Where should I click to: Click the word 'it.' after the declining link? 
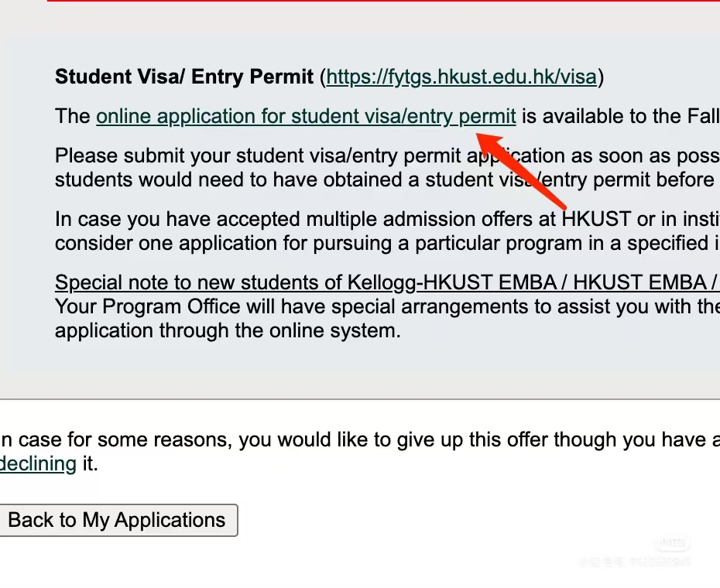pyautogui.click(x=90, y=463)
